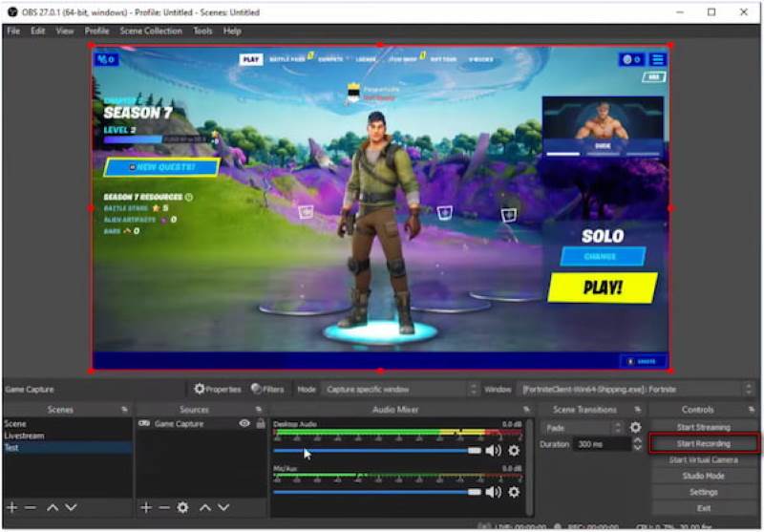The height and width of the screenshot is (532, 764).
Task: Click the PLAY tab in game preview
Action: (251, 59)
